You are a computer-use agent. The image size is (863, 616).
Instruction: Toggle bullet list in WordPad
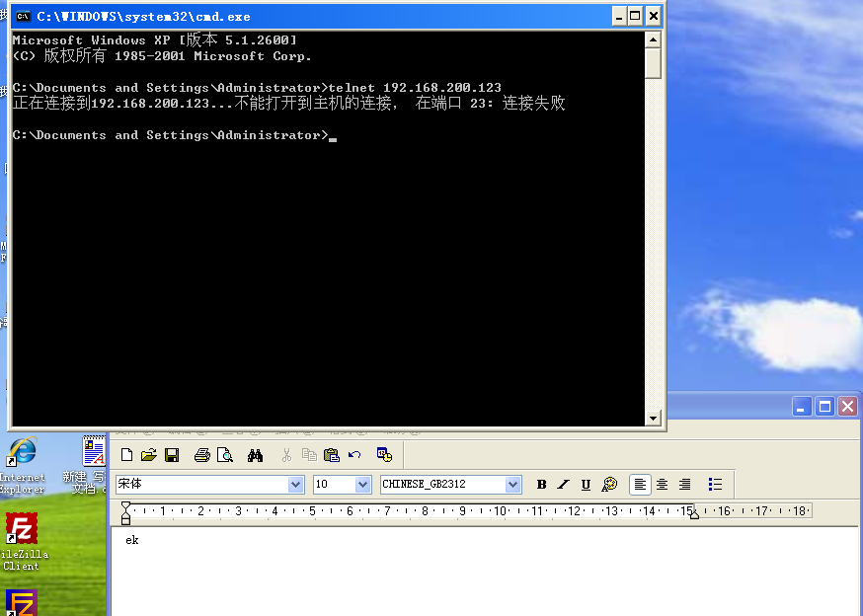(x=715, y=485)
